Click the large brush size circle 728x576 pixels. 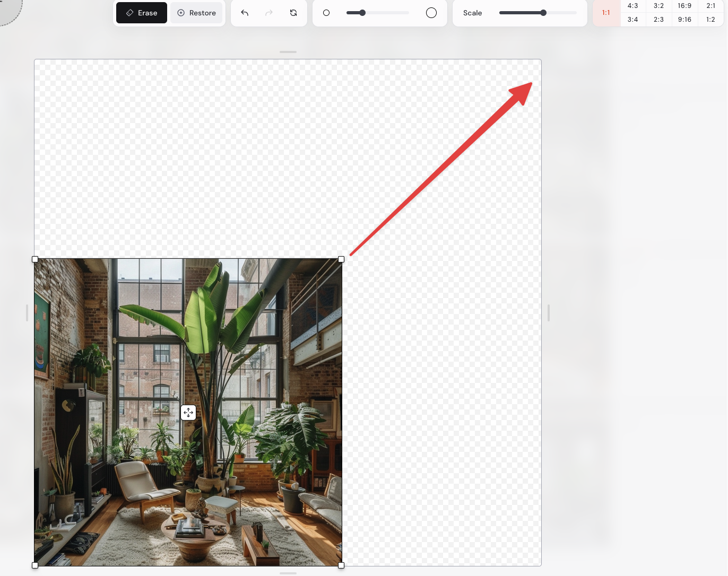[431, 13]
